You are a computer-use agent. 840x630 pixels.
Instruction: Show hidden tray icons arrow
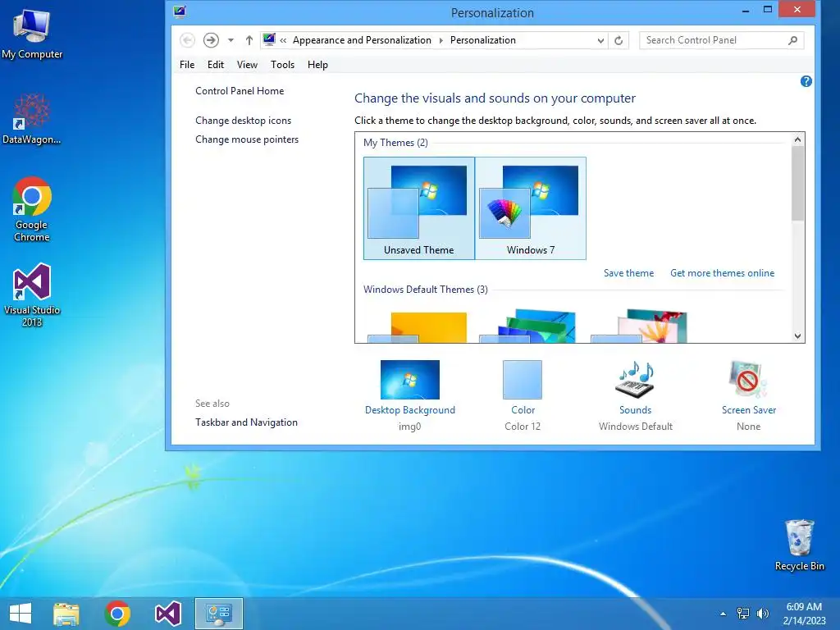pyautogui.click(x=724, y=614)
